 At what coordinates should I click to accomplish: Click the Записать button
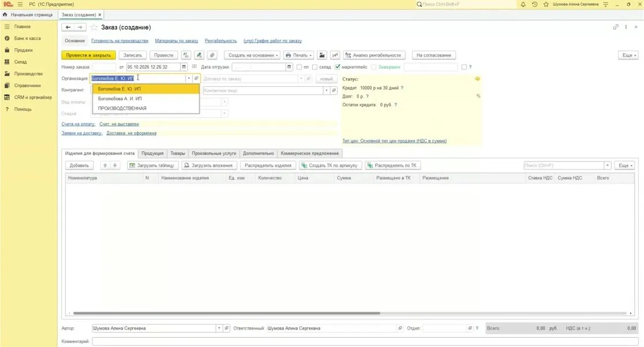[132, 55]
